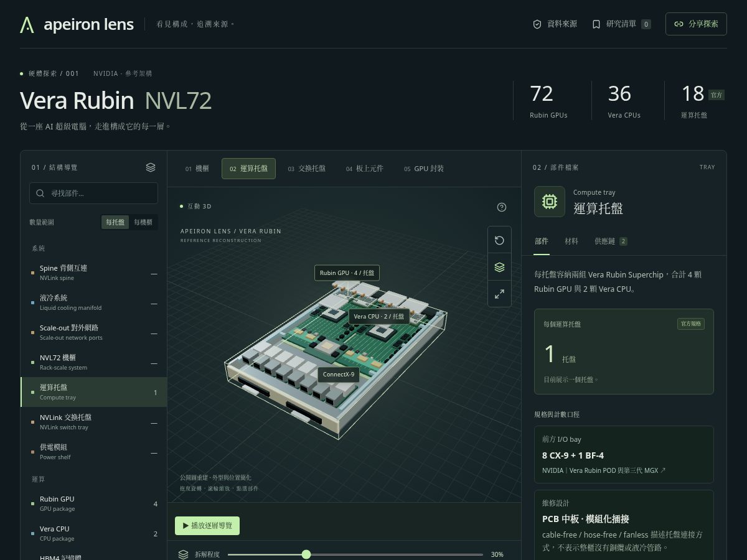Click the search field 尋找部件
747x560 pixels.
pyautogui.click(x=93, y=193)
